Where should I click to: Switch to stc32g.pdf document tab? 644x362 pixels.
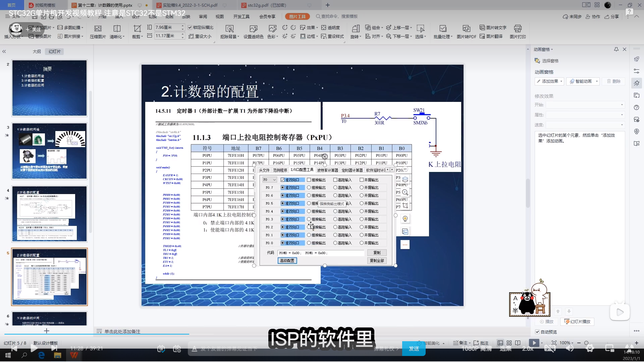pyautogui.click(x=267, y=5)
